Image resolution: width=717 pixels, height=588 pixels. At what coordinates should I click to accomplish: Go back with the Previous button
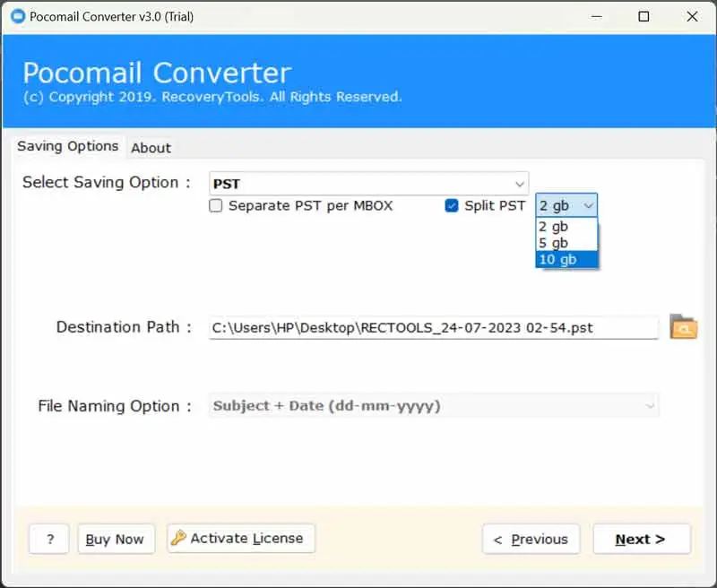coord(531,540)
